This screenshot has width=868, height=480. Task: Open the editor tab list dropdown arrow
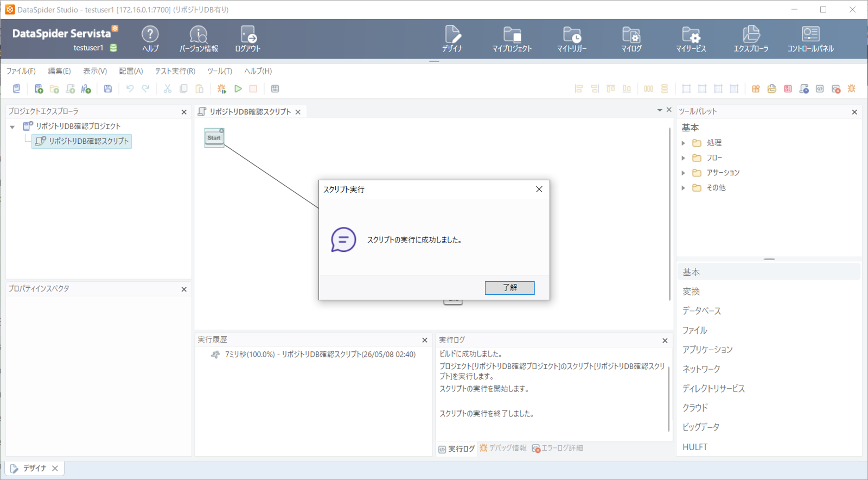pos(660,110)
